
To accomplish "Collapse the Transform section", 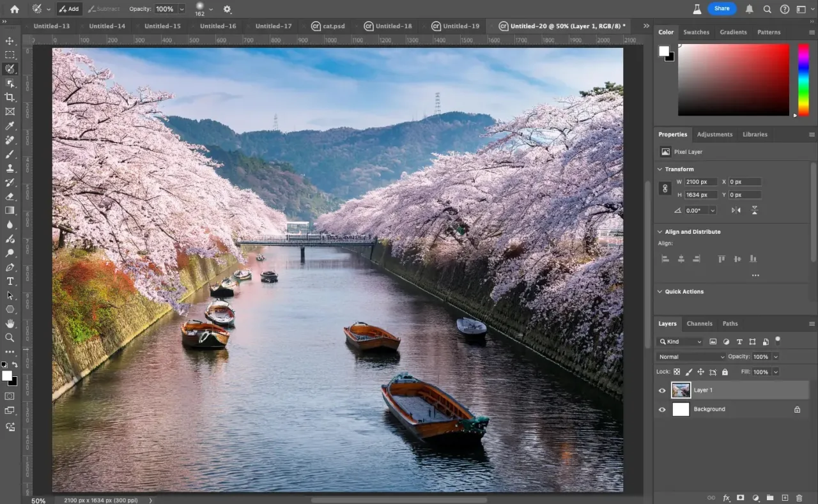I will [x=660, y=169].
